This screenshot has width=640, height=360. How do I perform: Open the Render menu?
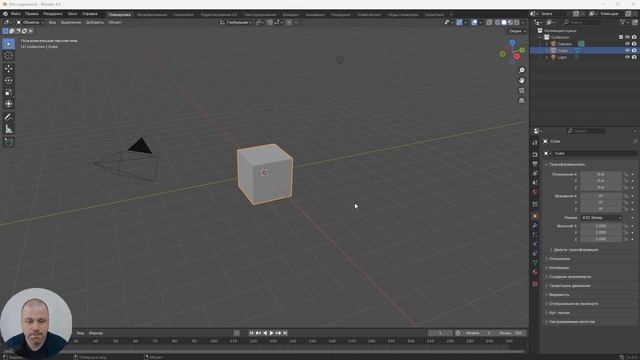point(53,14)
